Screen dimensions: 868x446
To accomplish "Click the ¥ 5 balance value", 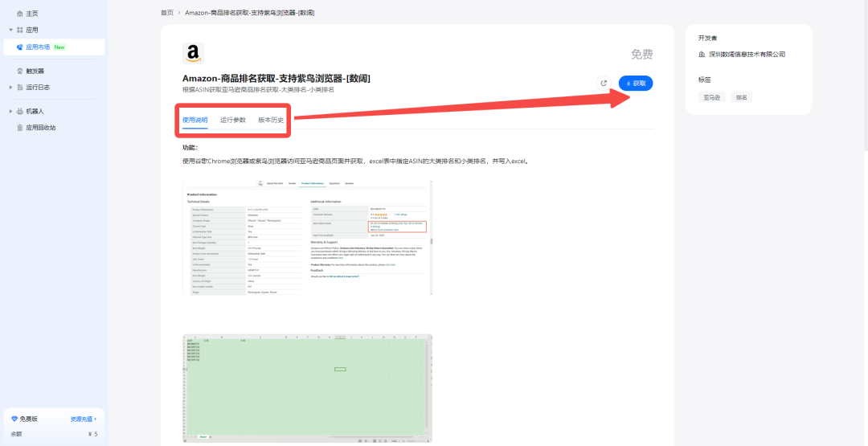I will (92, 434).
